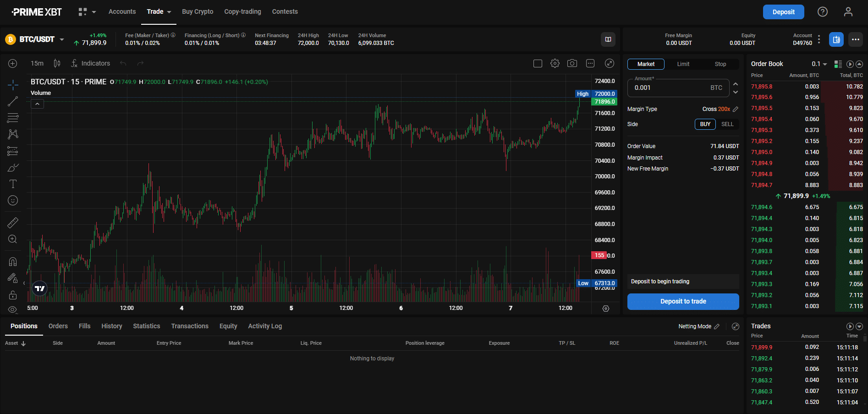Select the ruler measure tool
Image resolution: width=868 pixels, height=414 pixels.
pyautogui.click(x=12, y=222)
